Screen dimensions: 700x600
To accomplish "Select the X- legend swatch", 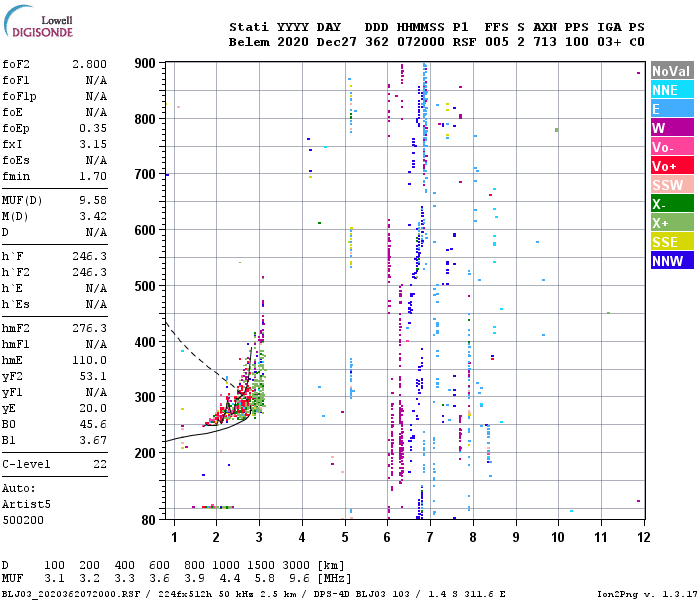I will (x=672, y=204).
